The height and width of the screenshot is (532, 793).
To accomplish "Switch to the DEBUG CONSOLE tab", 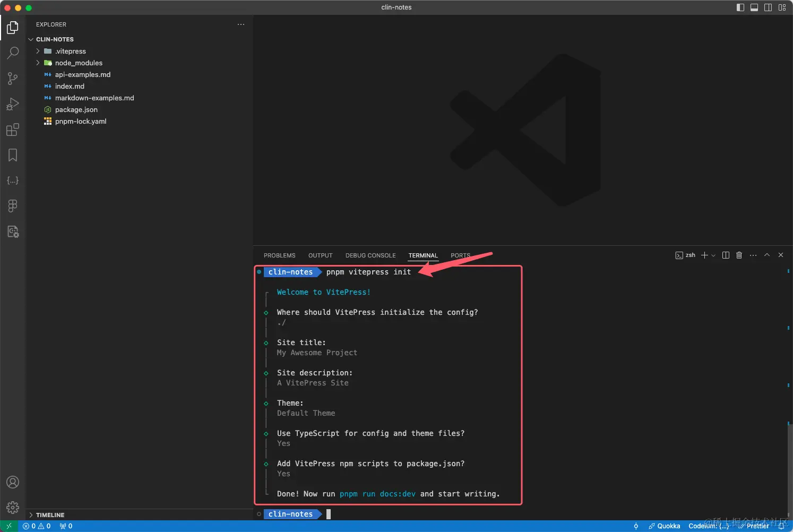I will pos(370,255).
